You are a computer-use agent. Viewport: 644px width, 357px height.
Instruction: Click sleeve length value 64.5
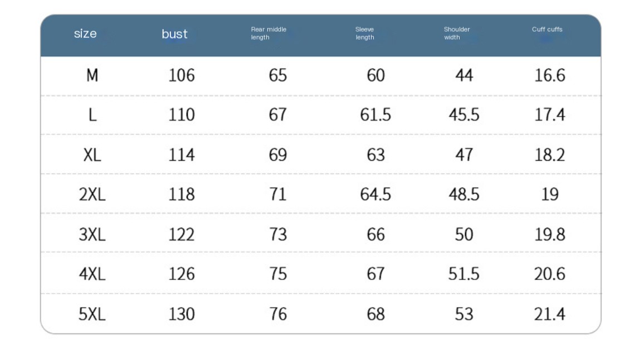375,194
